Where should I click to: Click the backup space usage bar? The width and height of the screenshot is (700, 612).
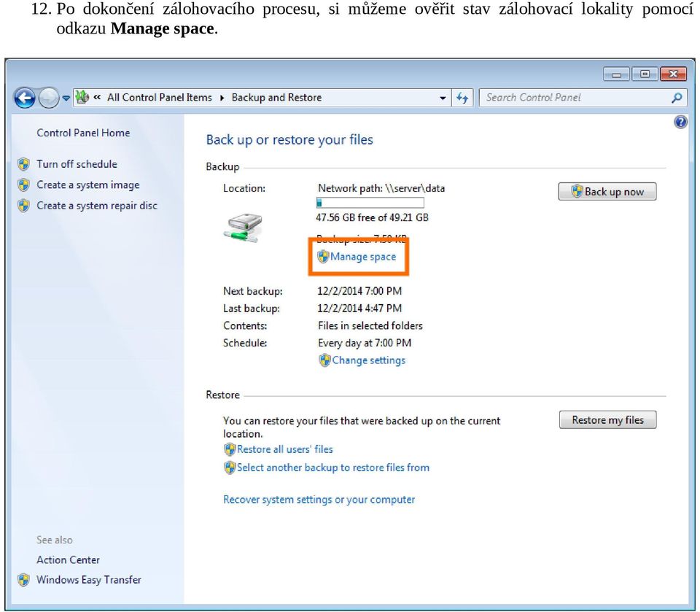click(370, 203)
